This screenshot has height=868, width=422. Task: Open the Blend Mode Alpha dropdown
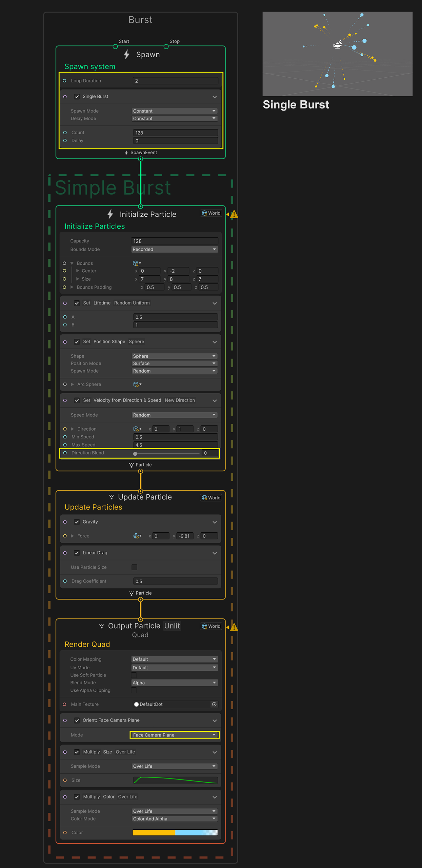point(174,683)
